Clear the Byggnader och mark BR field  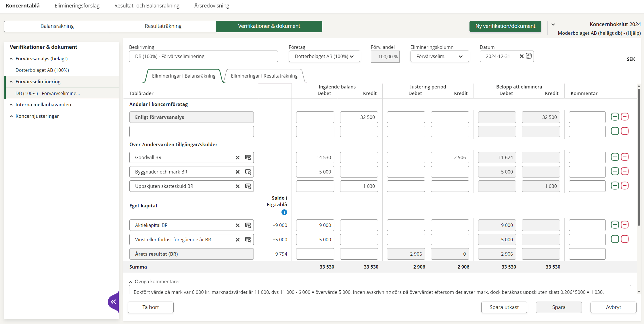[x=237, y=172]
